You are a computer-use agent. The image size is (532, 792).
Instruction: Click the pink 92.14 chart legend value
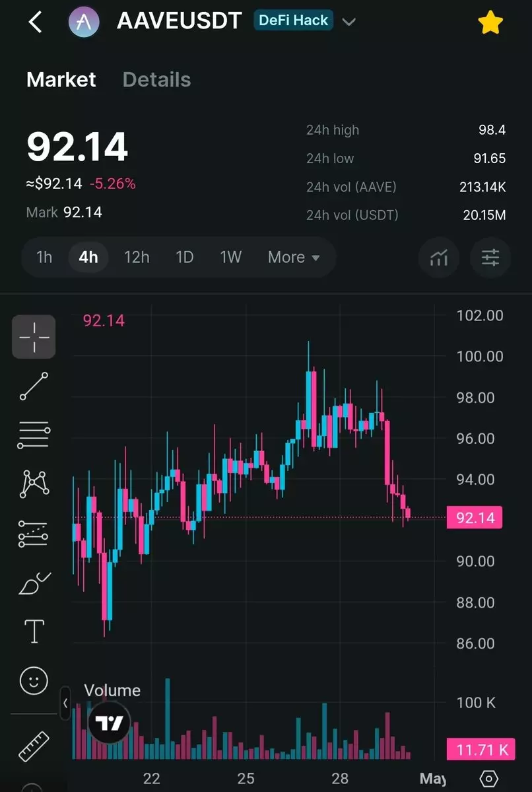pos(104,320)
